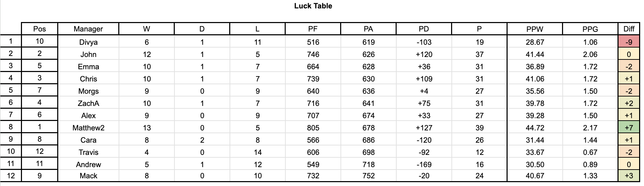This screenshot has width=644, height=186.
Task: Click Cara's PA value 686
Action: (x=368, y=140)
